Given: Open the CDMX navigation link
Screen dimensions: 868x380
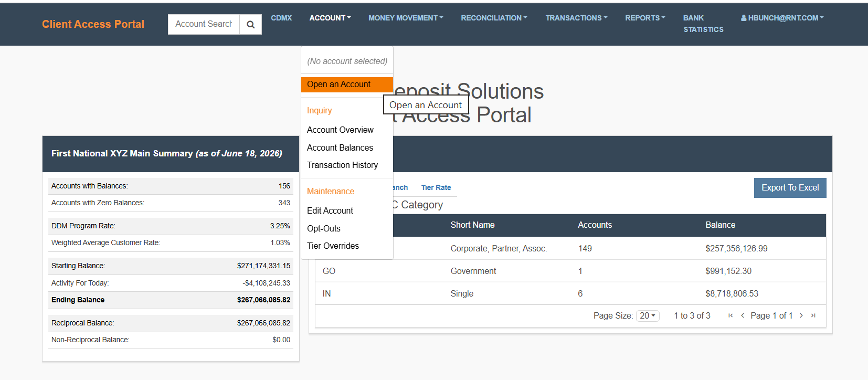Looking at the screenshot, I should [x=281, y=18].
